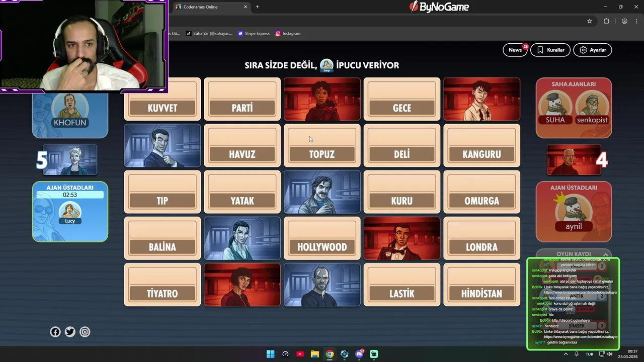This screenshot has height=362, width=644.
Task: Switch TUR keyboard language indicator
Action: [x=589, y=354]
